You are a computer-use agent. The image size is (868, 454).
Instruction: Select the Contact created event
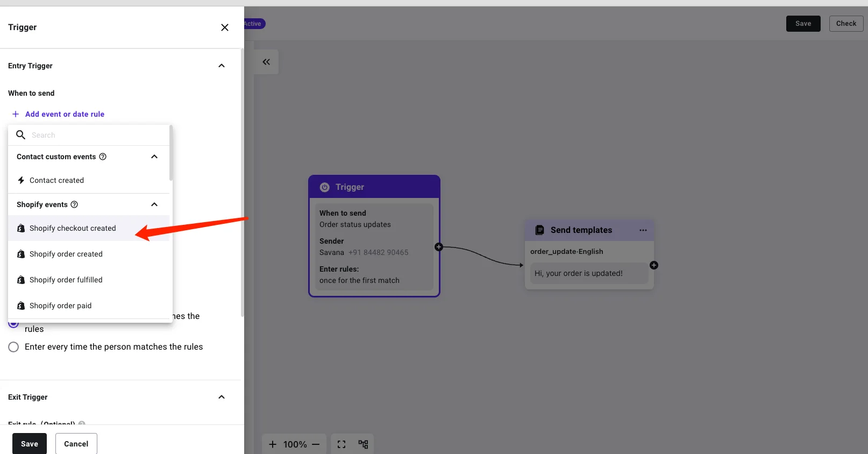tap(89, 180)
